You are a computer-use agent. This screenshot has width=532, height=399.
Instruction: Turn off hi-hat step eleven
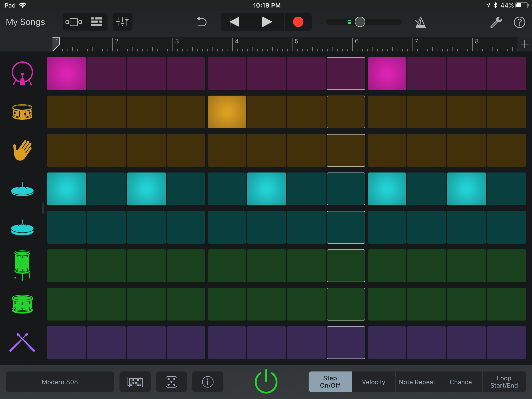click(x=467, y=189)
